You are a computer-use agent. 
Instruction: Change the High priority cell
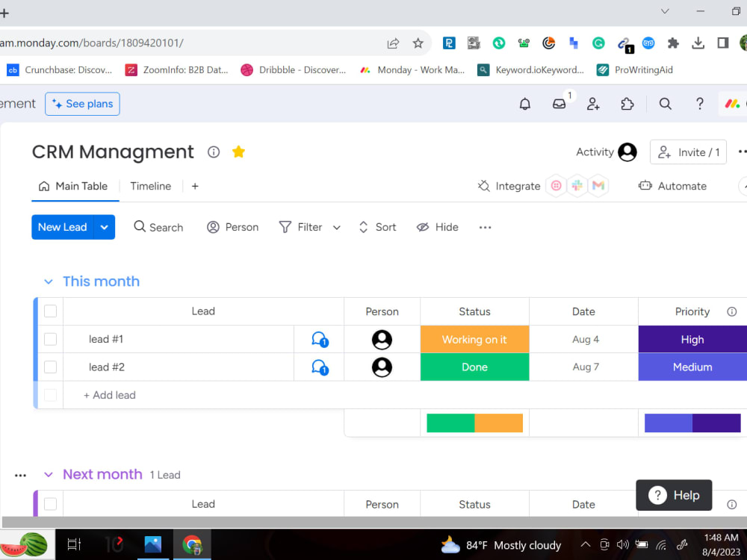pos(692,340)
